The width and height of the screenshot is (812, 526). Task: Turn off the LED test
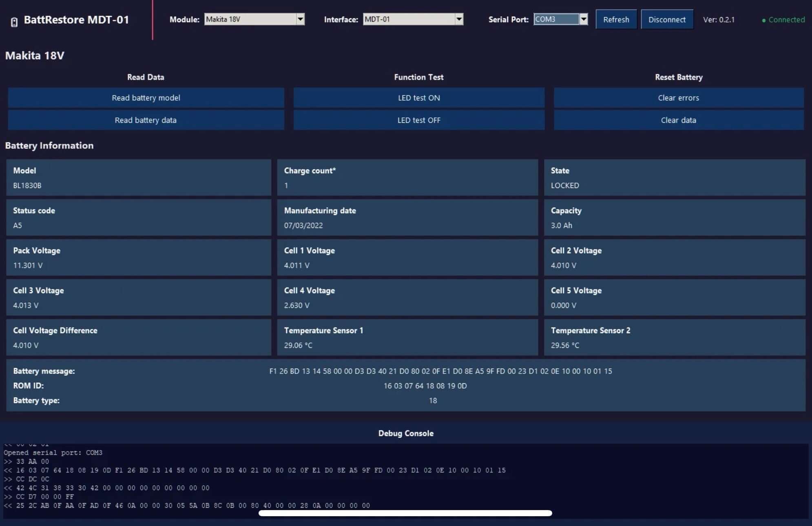tap(418, 120)
